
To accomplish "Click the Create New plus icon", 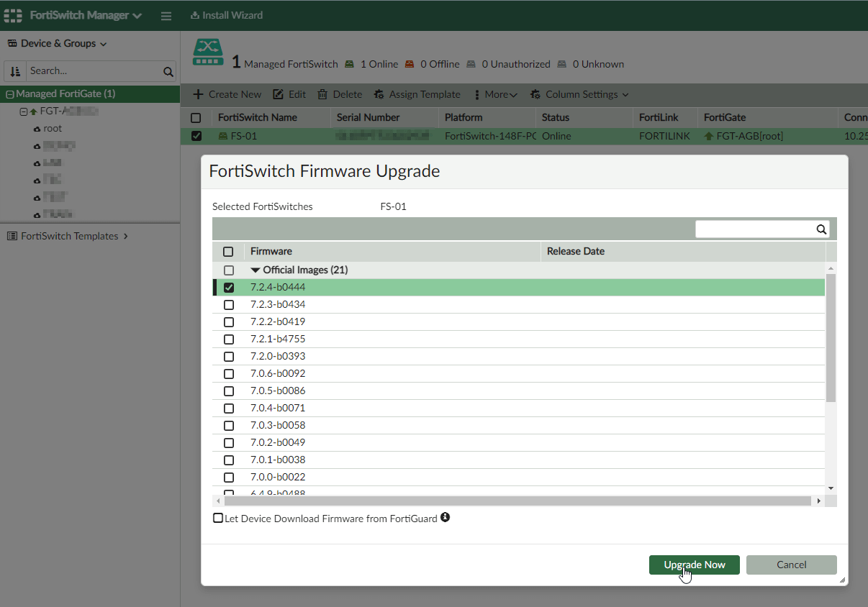I will [199, 94].
